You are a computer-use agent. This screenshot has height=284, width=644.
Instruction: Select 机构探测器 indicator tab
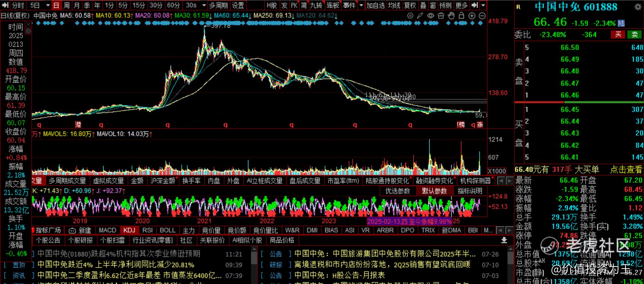pyautogui.click(x=475, y=181)
